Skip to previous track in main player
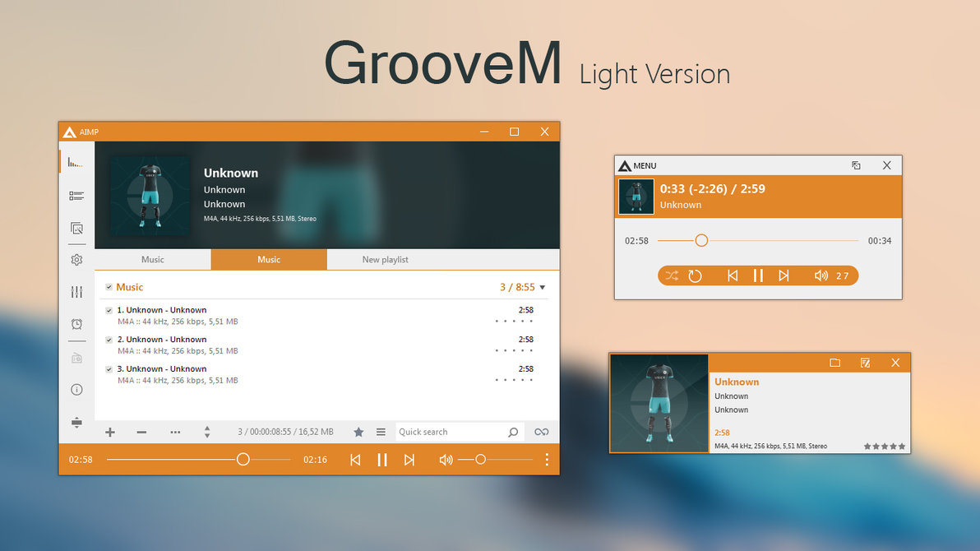980x551 pixels. click(x=355, y=460)
